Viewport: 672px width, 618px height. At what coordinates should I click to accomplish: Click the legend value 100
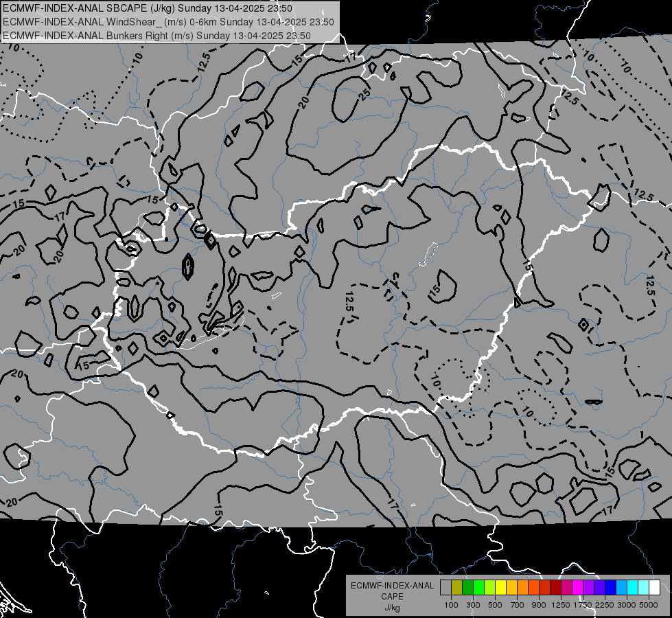(x=451, y=605)
